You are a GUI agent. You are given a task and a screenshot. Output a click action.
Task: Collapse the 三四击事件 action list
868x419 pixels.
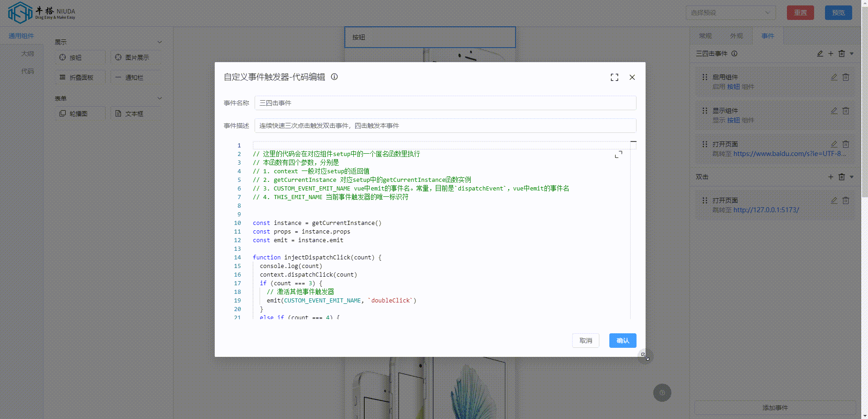click(852, 54)
